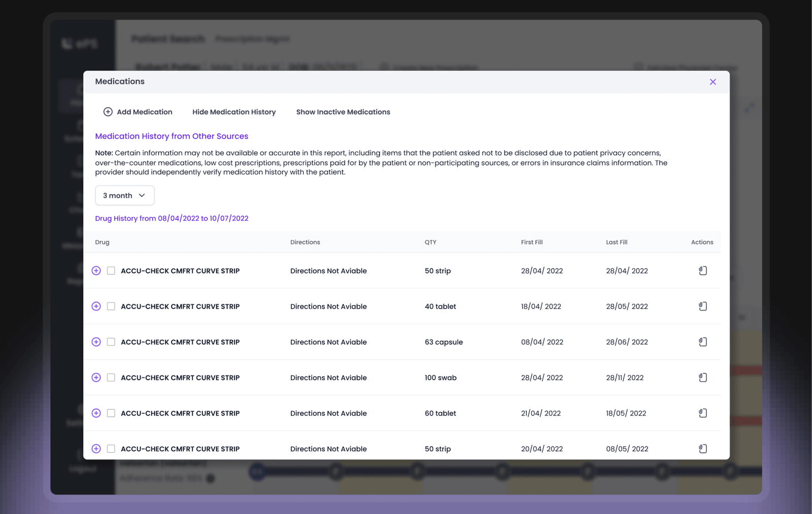The height and width of the screenshot is (514, 812).
Task: Click 'Medication History from Other Sources' heading
Action: 172,136
